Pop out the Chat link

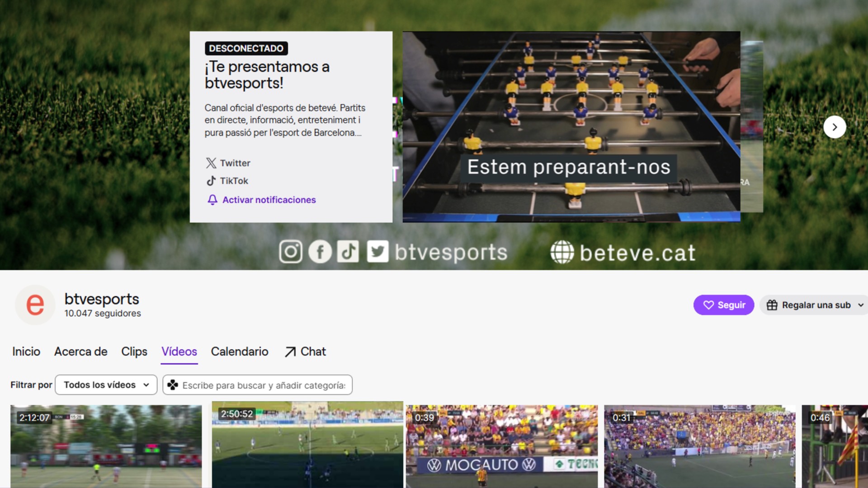(305, 352)
